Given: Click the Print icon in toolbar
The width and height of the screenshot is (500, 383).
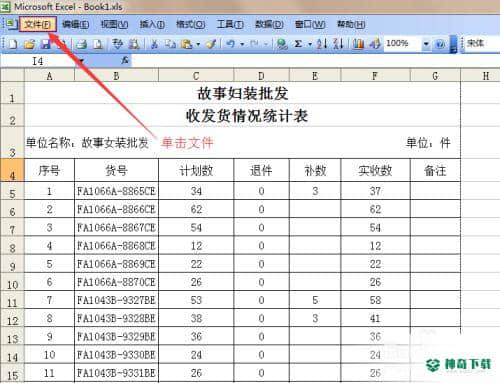Looking at the screenshot, I should (x=81, y=44).
